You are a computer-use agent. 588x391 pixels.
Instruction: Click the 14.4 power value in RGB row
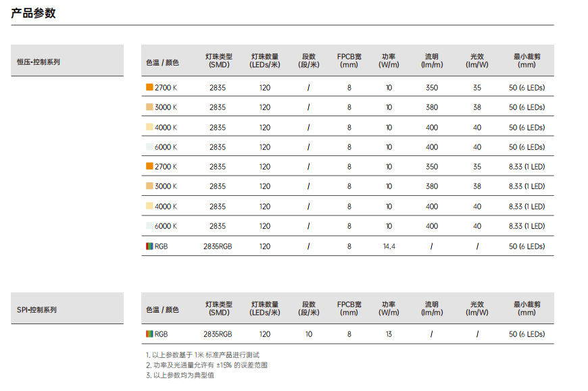[389, 246]
